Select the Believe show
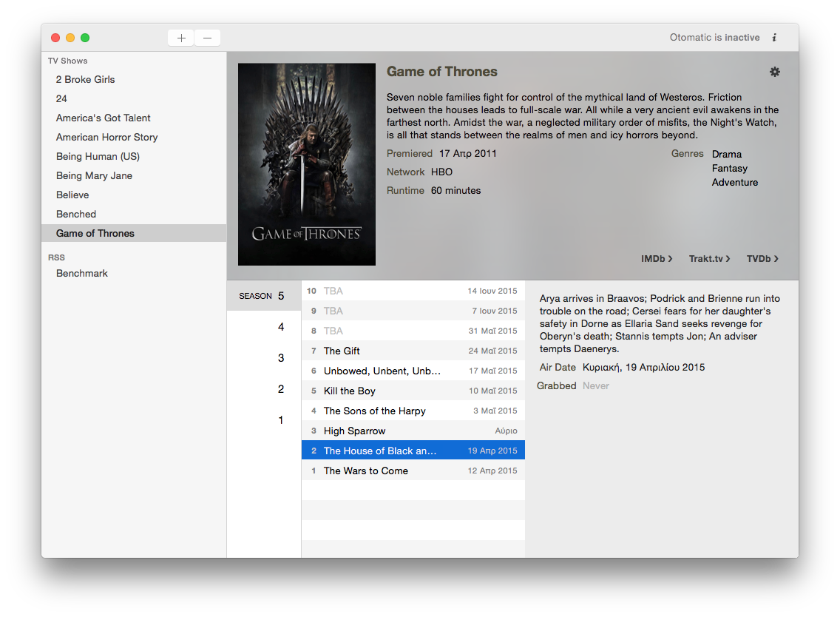Image resolution: width=840 pixels, height=617 pixels. click(134, 195)
